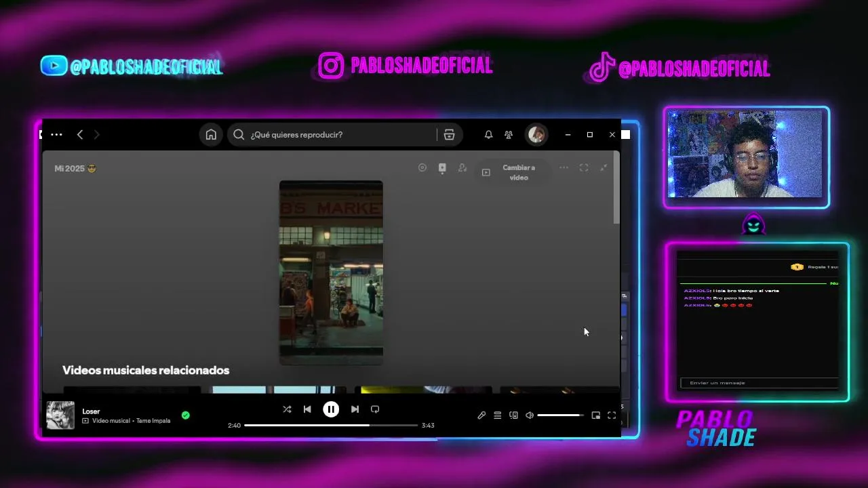The image size is (868, 488).
Task: Seek in the song progress bar
Action: pos(331,426)
